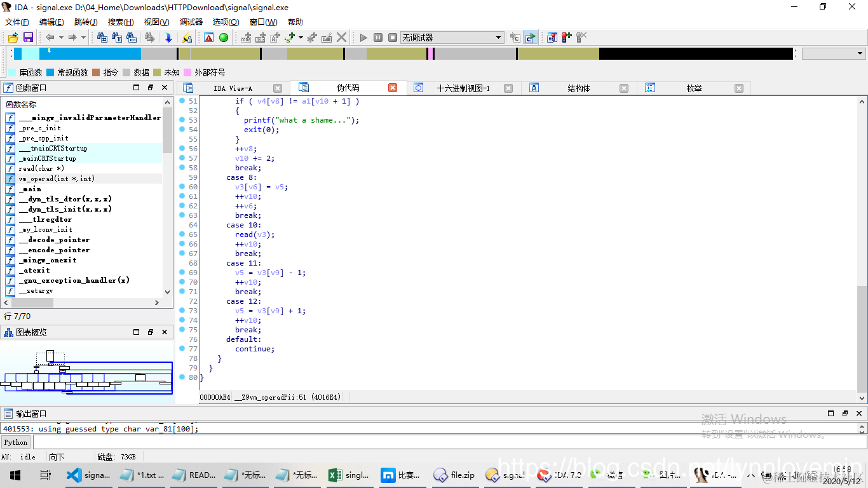Click the yellow arrow navigation band marker
This screenshot has height=488, width=868.
(49, 51)
